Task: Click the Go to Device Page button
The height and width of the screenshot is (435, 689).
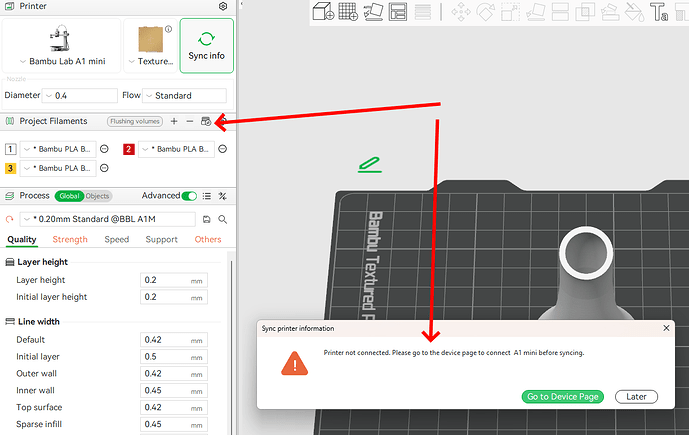Action: pos(562,397)
